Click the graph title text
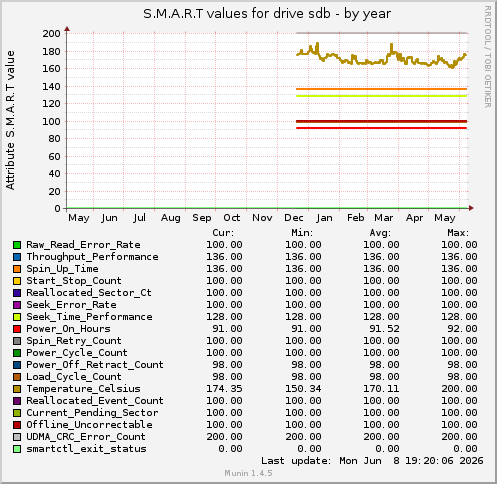Screen dimensions: 497x484 pyautogui.click(x=267, y=14)
